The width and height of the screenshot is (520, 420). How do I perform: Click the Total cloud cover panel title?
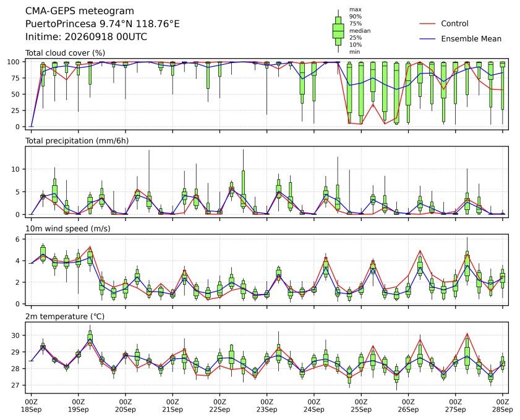[x=66, y=53]
